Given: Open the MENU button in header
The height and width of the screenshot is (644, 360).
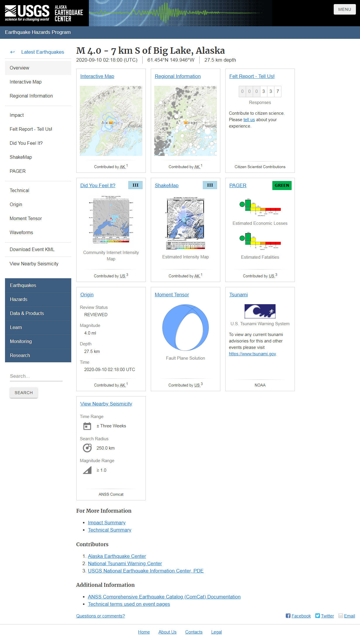Looking at the screenshot, I should coord(345,9).
